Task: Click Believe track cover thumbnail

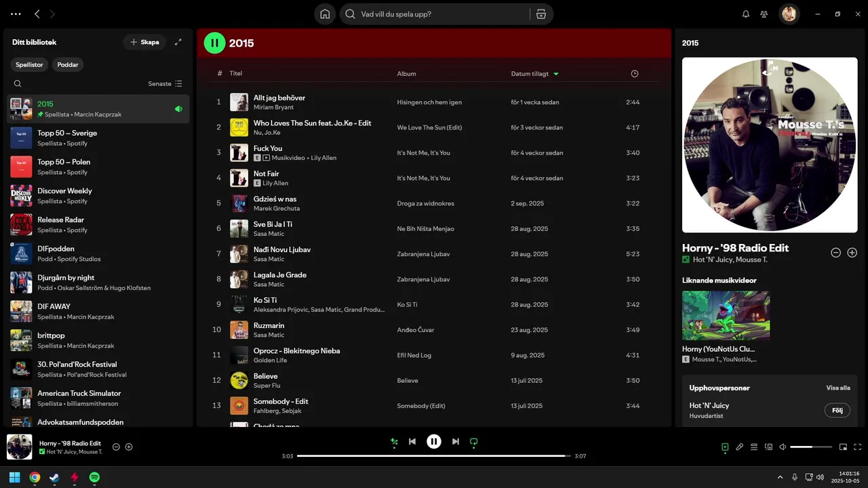Action: [239, 380]
